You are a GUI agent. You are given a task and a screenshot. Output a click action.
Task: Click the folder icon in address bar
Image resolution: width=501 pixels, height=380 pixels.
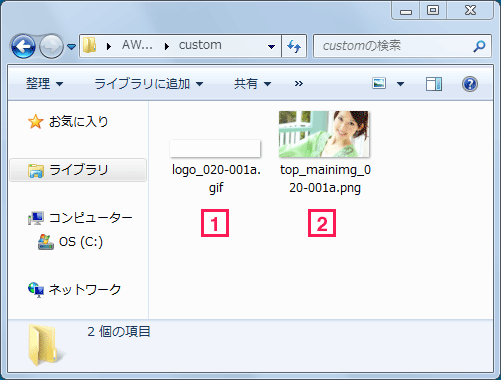click(89, 45)
